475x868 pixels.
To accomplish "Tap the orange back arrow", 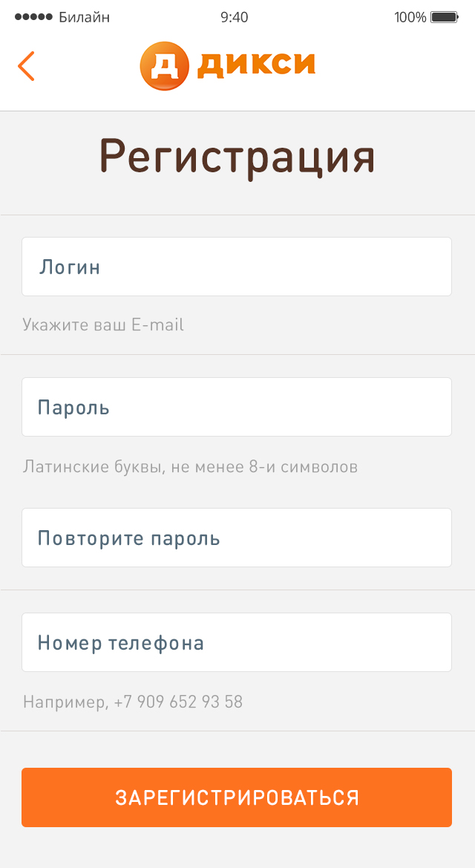I will (x=26, y=66).
